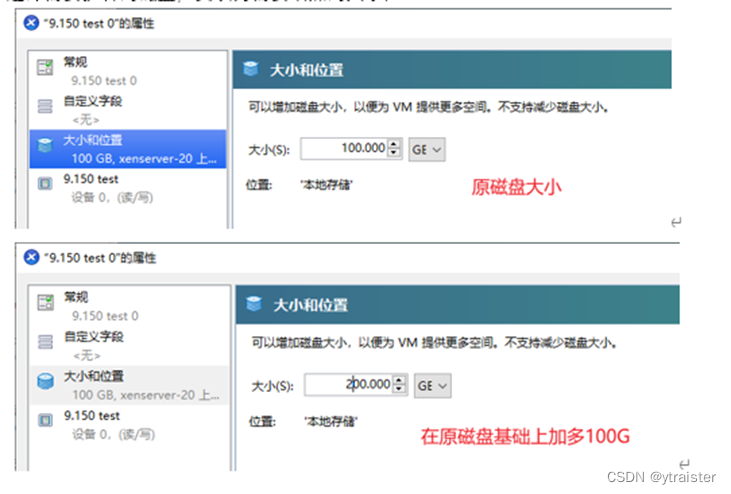Click '本地存储' location text in upper window
The width and height of the screenshot is (731, 494).
[326, 185]
